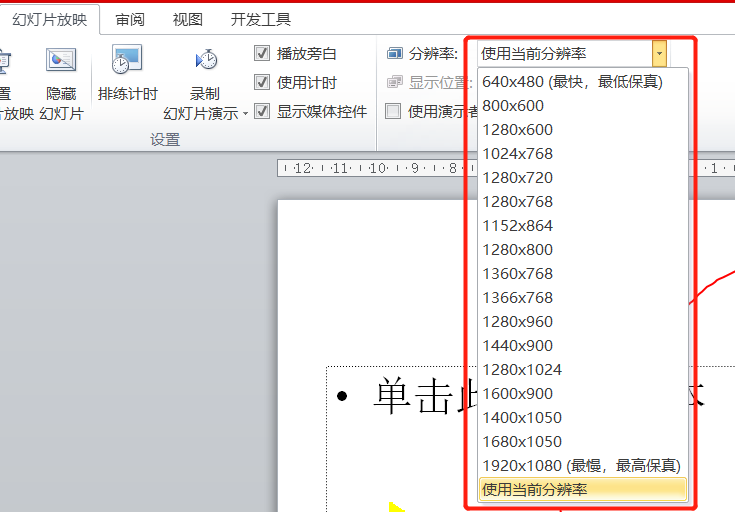Toggle the 播放旁白 checkbox
Image resolution: width=735 pixels, height=512 pixels.
(x=262, y=54)
